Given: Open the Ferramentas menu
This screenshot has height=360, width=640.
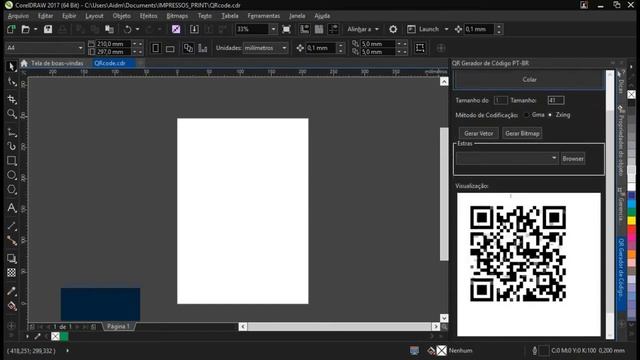Looking at the screenshot, I should (264, 16).
